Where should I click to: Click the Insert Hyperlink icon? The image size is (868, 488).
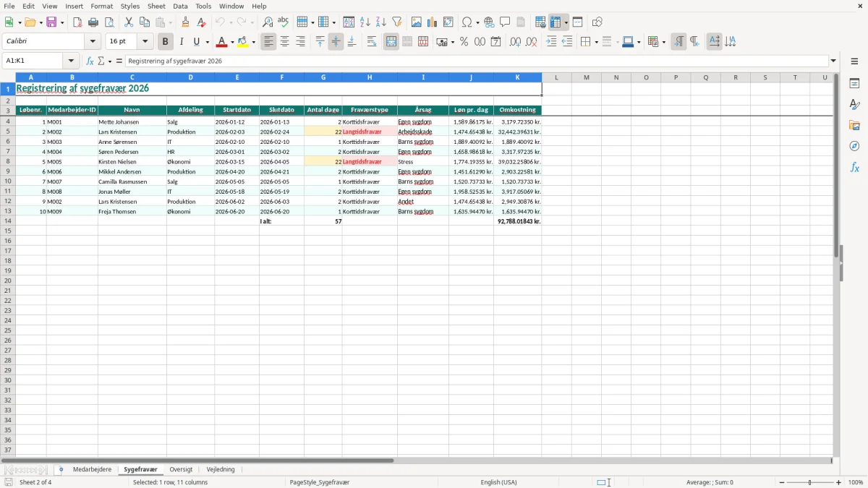tap(490, 22)
